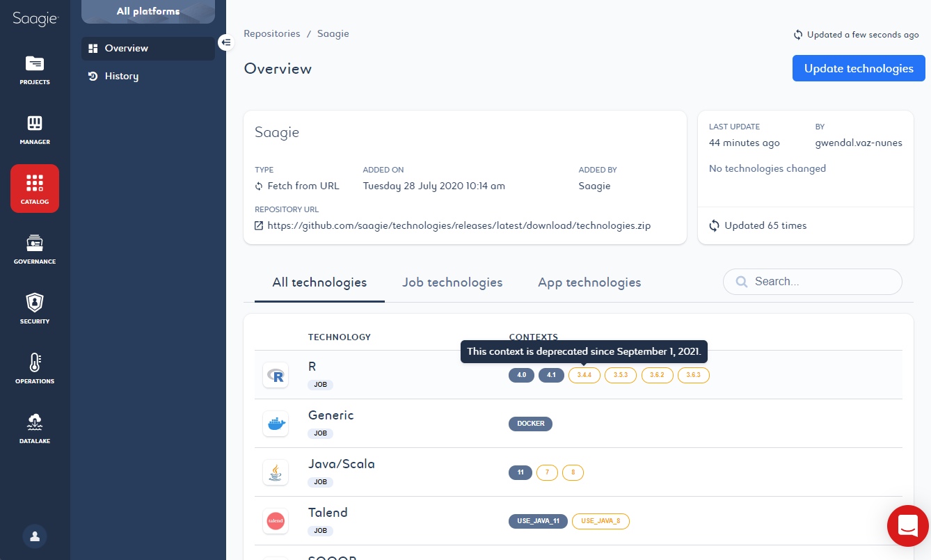Click '44 minutes ago' last update value
This screenshot has height=560, width=931.
(x=745, y=143)
